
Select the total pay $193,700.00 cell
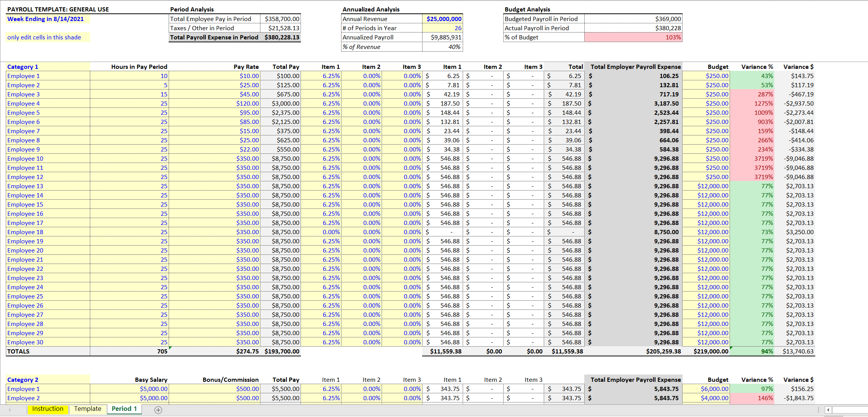click(280, 351)
